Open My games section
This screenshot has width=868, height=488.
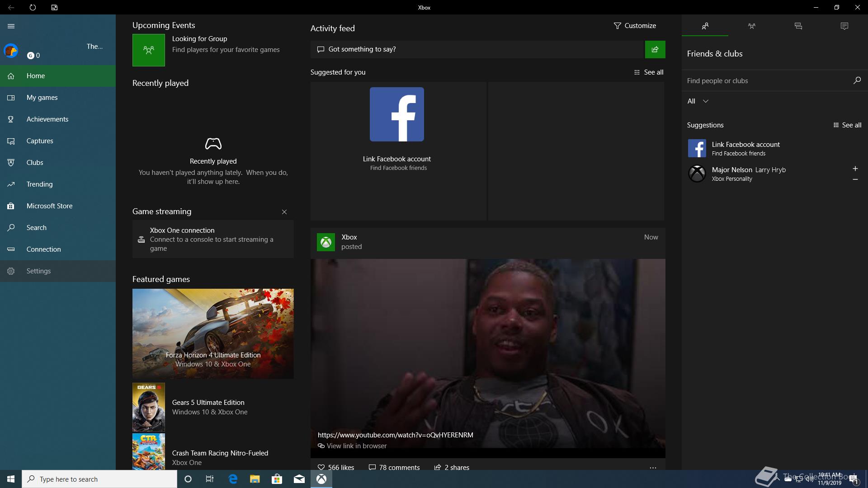coord(58,98)
